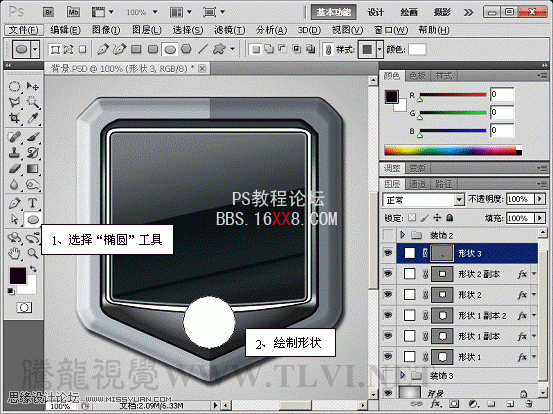Switch to the 通道 tab
This screenshot has height=414, width=553.
click(417, 184)
